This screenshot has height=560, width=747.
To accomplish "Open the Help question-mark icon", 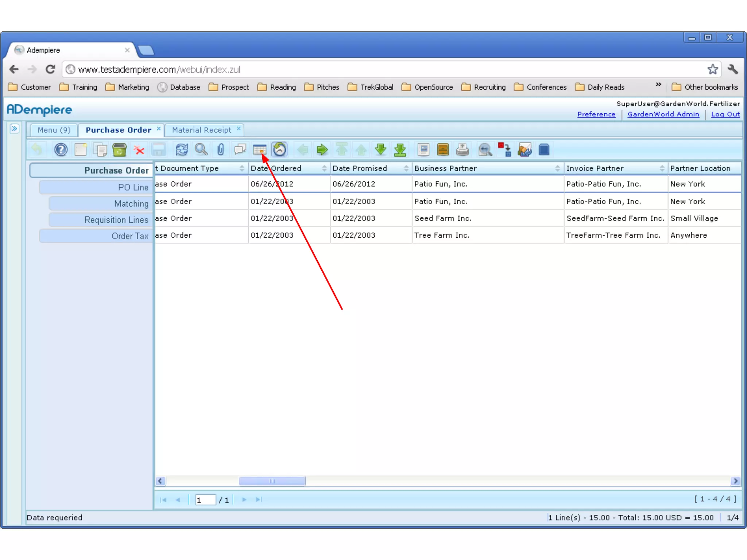I will 61,150.
